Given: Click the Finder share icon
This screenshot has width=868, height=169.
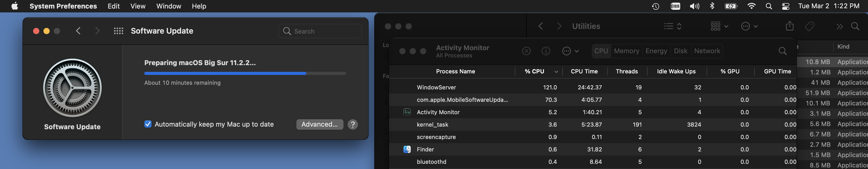Looking at the screenshot, I should click(x=789, y=26).
